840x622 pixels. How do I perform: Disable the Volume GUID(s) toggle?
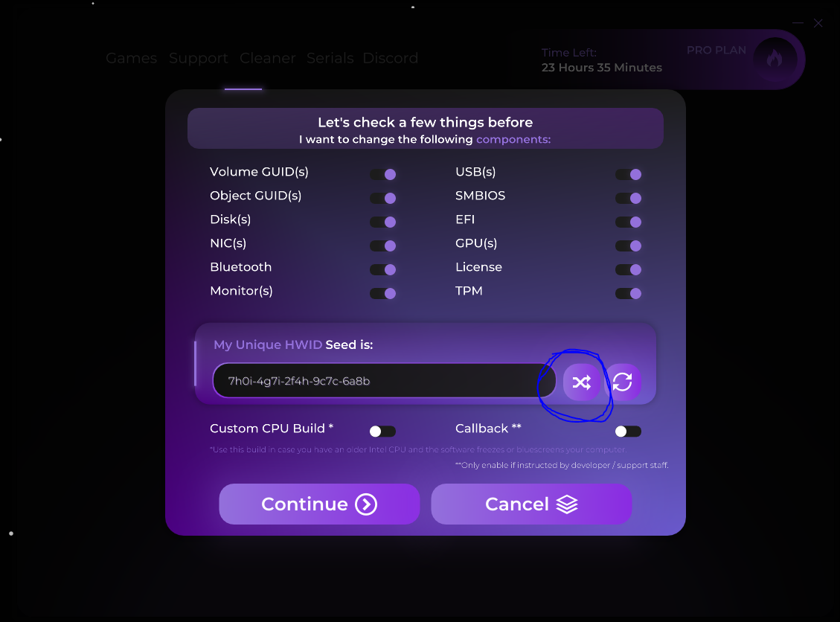[383, 174]
